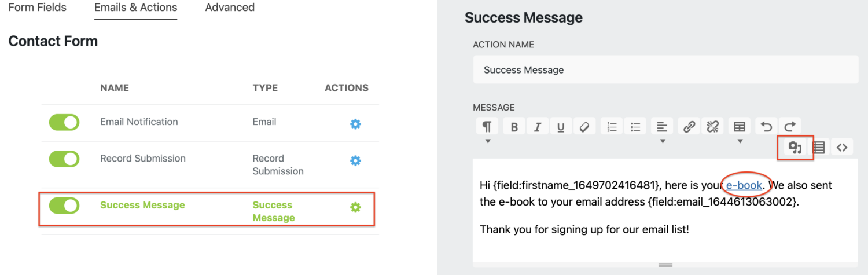Click 'Thank you for signing up' line
This screenshot has height=275, width=868.
coord(584,229)
